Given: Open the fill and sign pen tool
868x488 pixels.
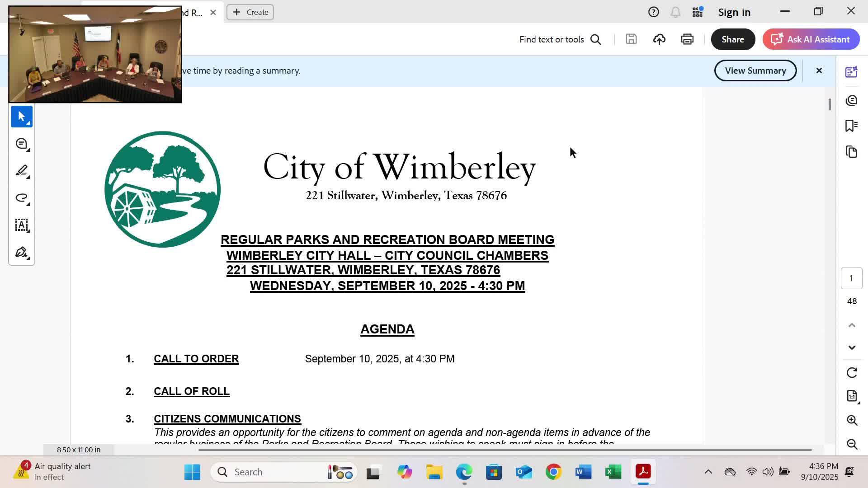Looking at the screenshot, I should coord(21,252).
